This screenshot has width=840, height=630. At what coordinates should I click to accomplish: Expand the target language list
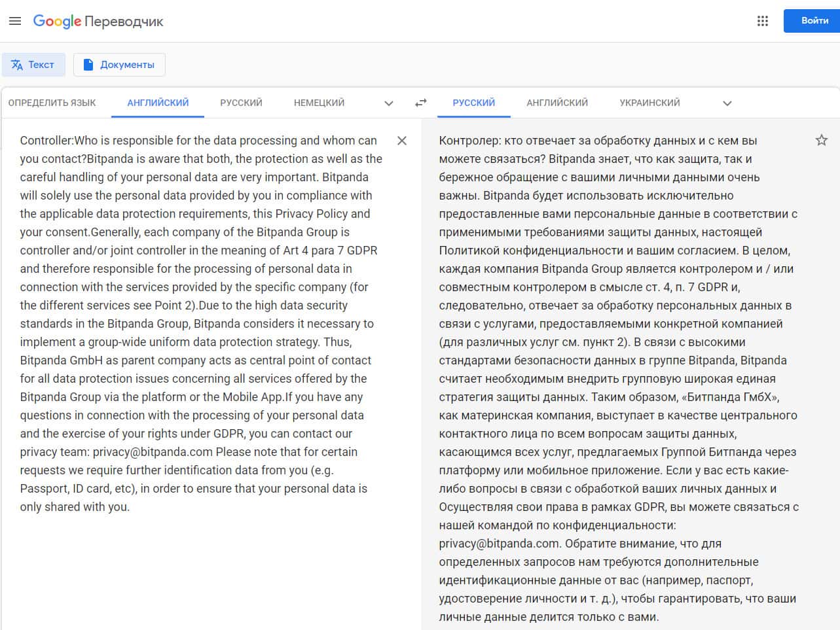point(727,103)
